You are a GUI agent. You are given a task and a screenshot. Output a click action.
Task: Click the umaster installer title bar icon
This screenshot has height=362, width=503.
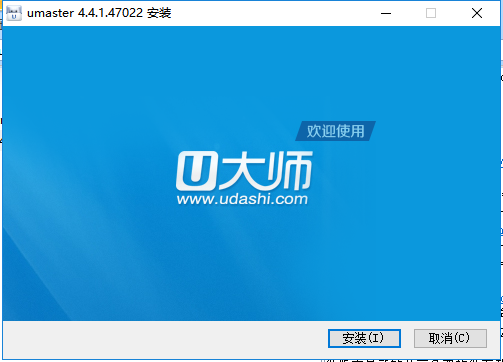click(x=14, y=13)
